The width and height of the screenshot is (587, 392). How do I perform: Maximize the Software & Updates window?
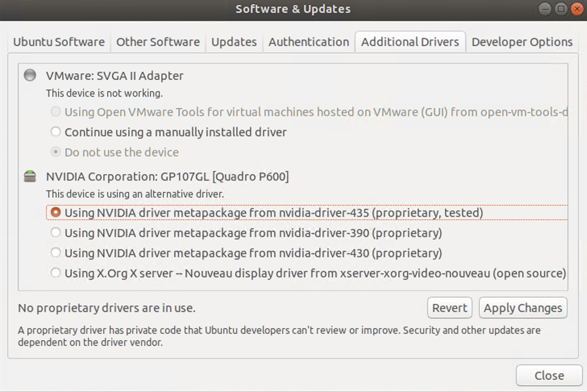(x=561, y=9)
